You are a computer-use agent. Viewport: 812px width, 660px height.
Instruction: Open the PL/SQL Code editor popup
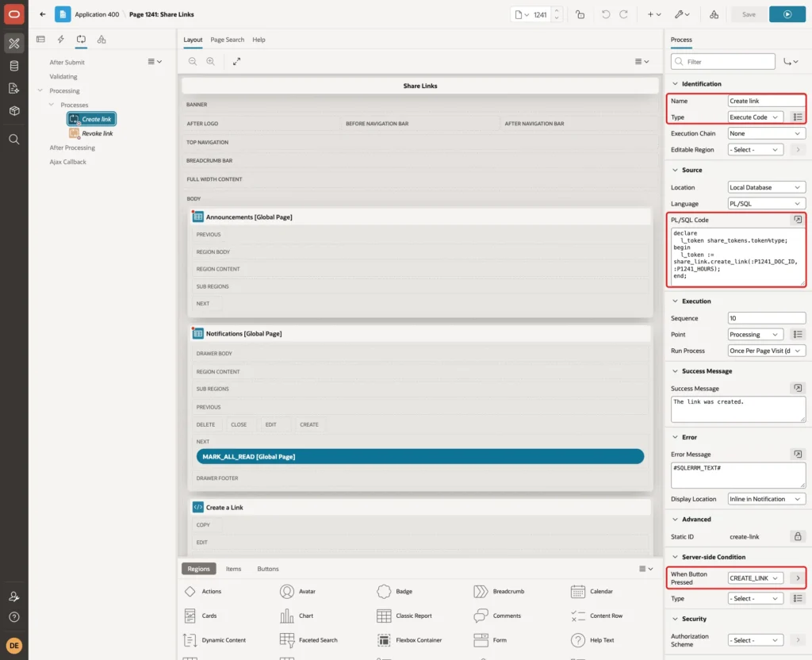(x=798, y=220)
